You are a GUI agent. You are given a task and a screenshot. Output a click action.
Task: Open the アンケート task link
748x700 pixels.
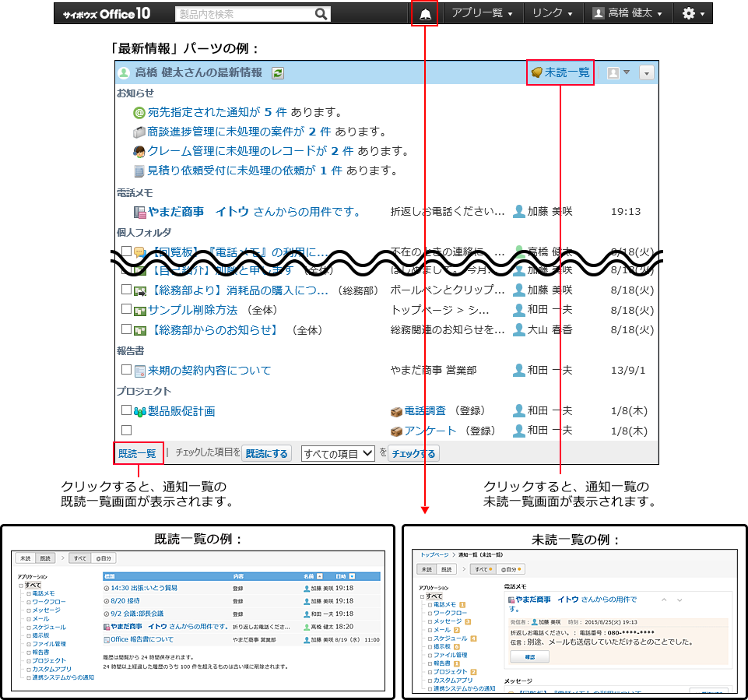click(430, 431)
